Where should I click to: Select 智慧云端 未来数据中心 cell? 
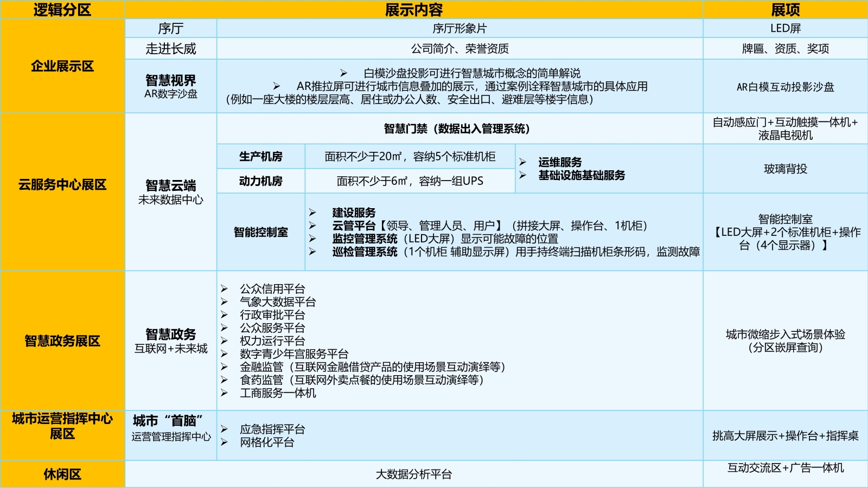click(x=171, y=191)
